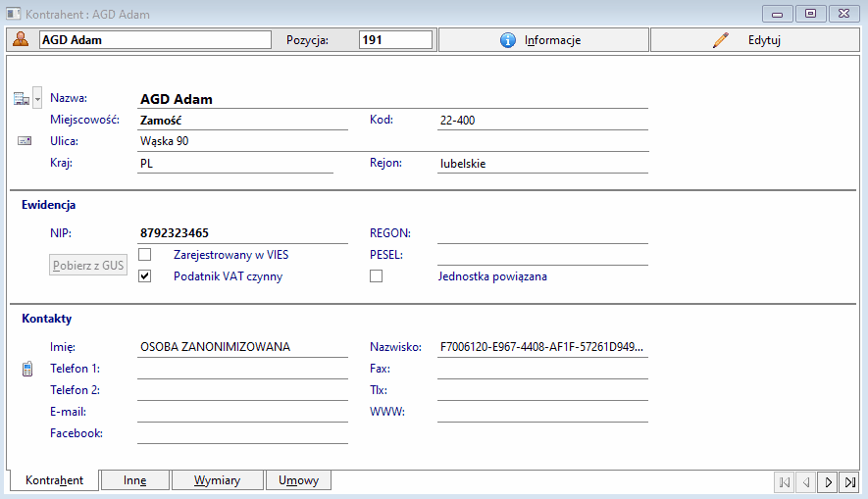Click the NIP field 8792323465

click(x=242, y=233)
